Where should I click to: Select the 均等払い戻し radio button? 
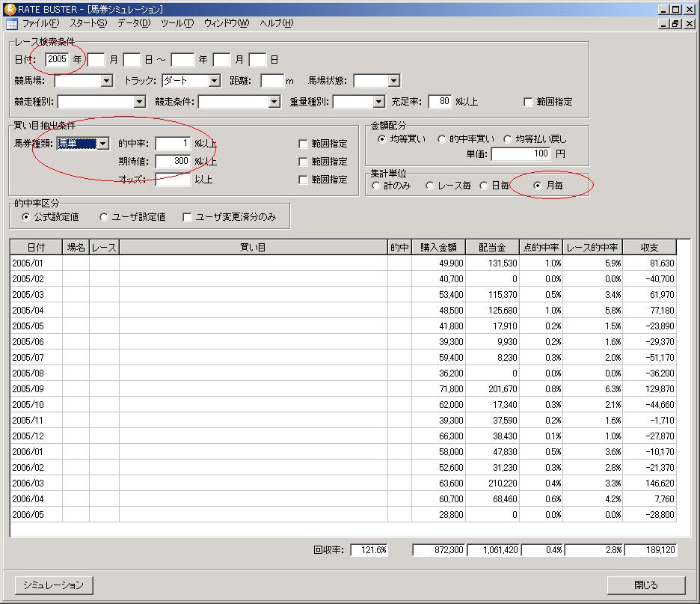click(507, 139)
